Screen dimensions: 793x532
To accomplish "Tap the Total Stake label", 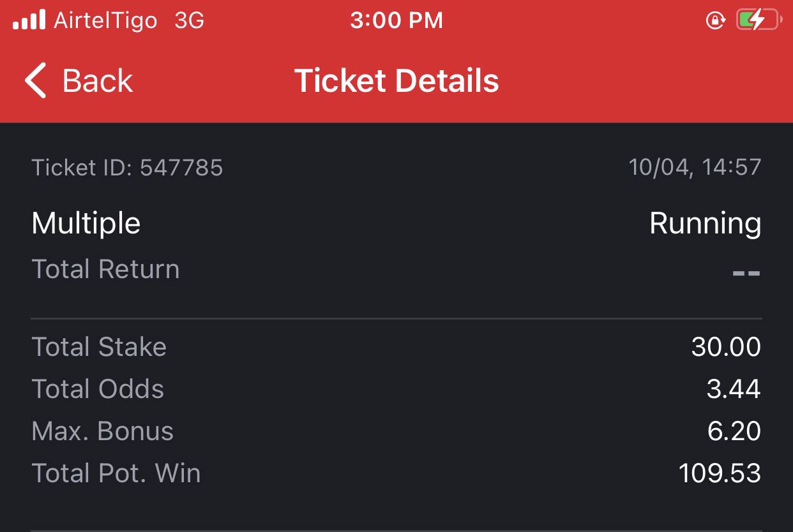I will point(99,347).
